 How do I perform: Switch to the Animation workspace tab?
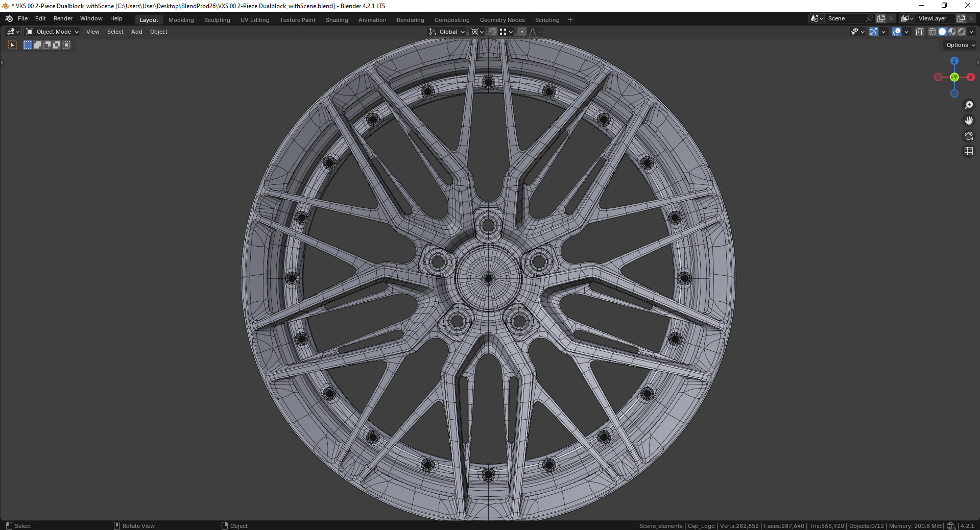(x=372, y=20)
